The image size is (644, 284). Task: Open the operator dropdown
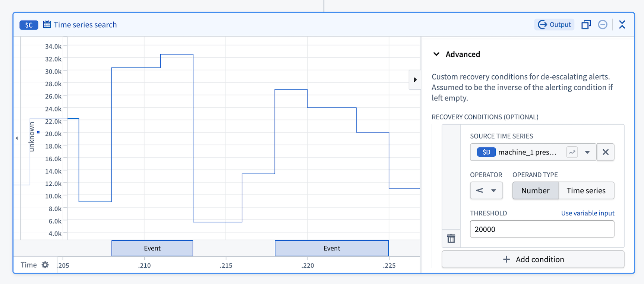point(486,191)
